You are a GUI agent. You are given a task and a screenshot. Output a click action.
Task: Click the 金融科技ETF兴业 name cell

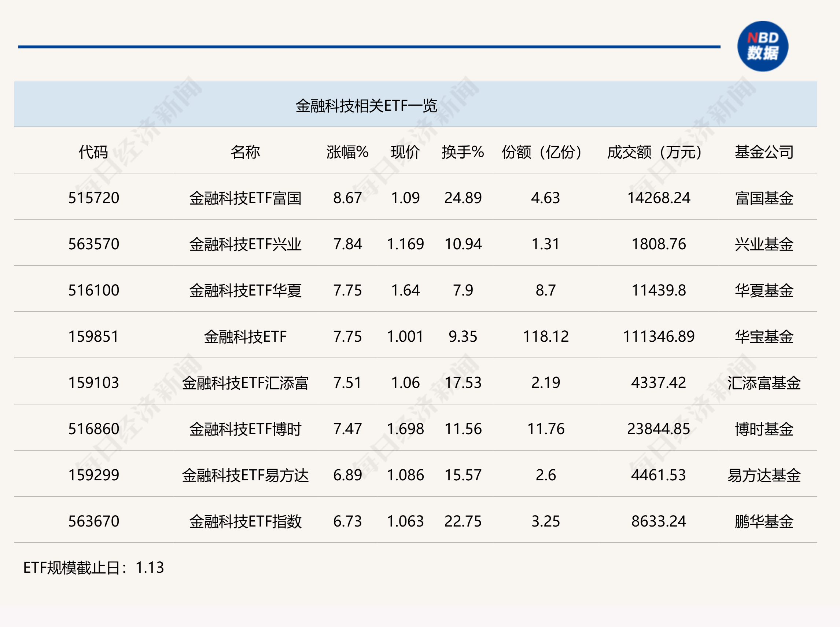[246, 244]
